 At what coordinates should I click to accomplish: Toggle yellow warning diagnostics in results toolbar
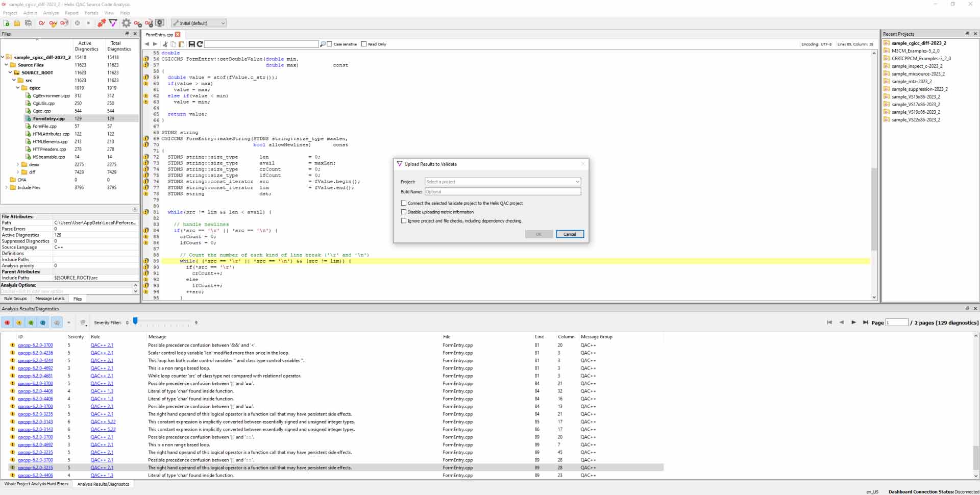[x=19, y=323]
